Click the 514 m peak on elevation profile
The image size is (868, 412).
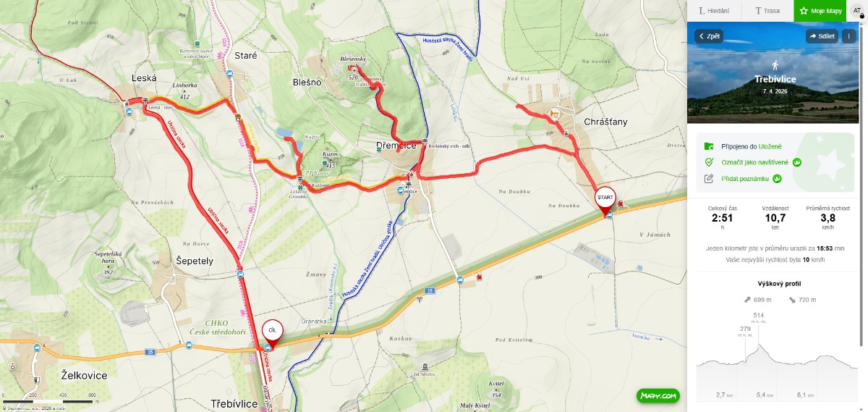[x=759, y=345]
